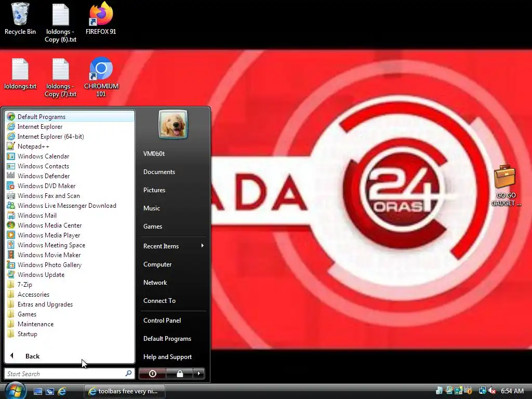Open Windows Contacts
The height and width of the screenshot is (399, 532).
70,166
